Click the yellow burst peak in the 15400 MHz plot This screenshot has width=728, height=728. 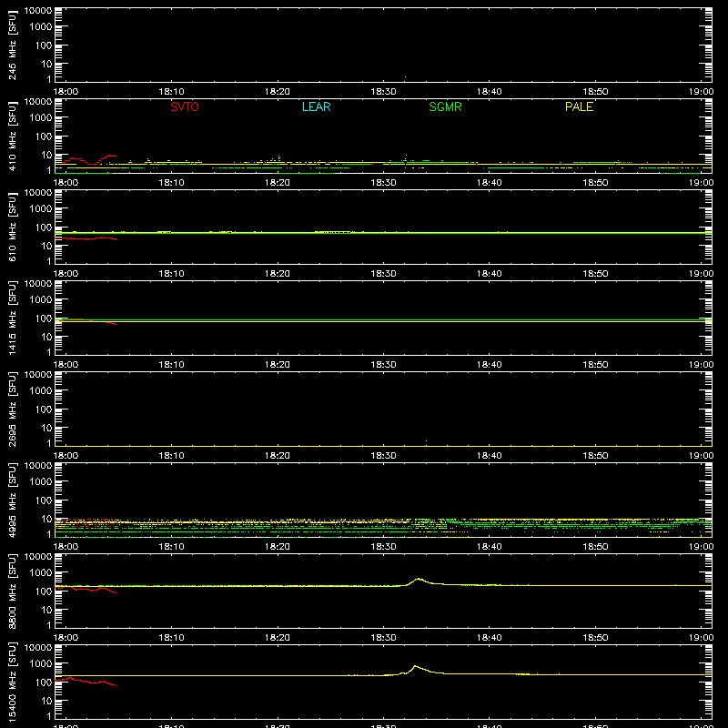pyautogui.click(x=415, y=666)
